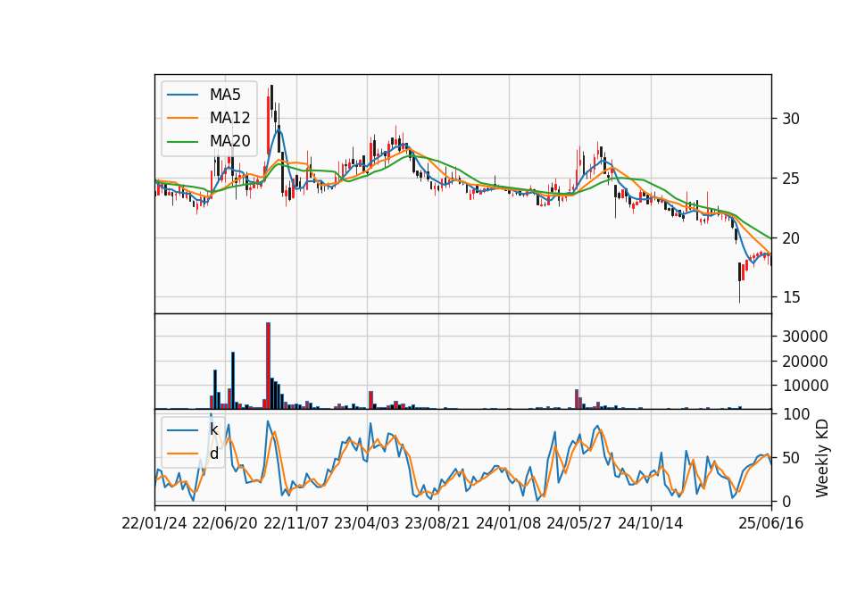Click the d legend label in KD panel
Image resolution: width=857 pixels, height=616 pixels.
213,454
